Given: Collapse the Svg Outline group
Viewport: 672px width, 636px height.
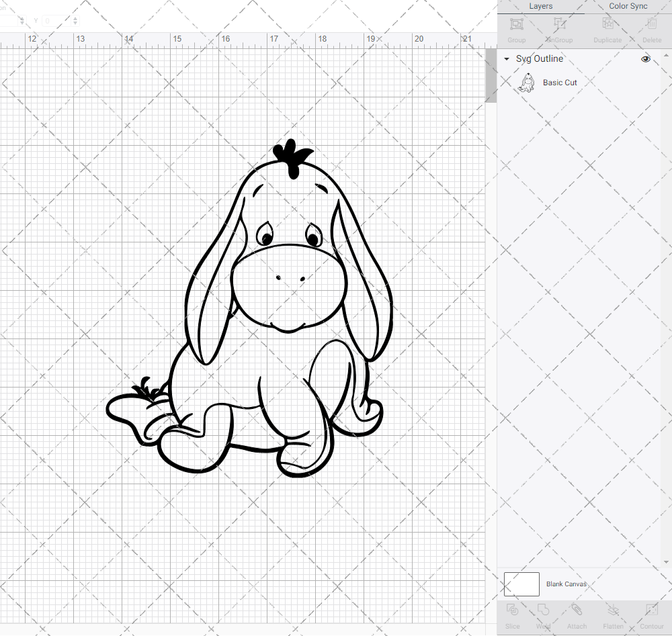Looking at the screenshot, I should 506,59.
